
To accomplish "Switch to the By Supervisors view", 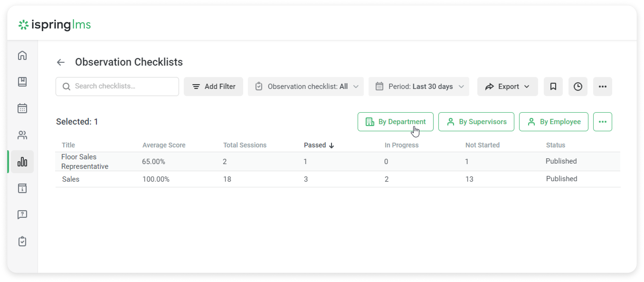I will pyautogui.click(x=476, y=122).
